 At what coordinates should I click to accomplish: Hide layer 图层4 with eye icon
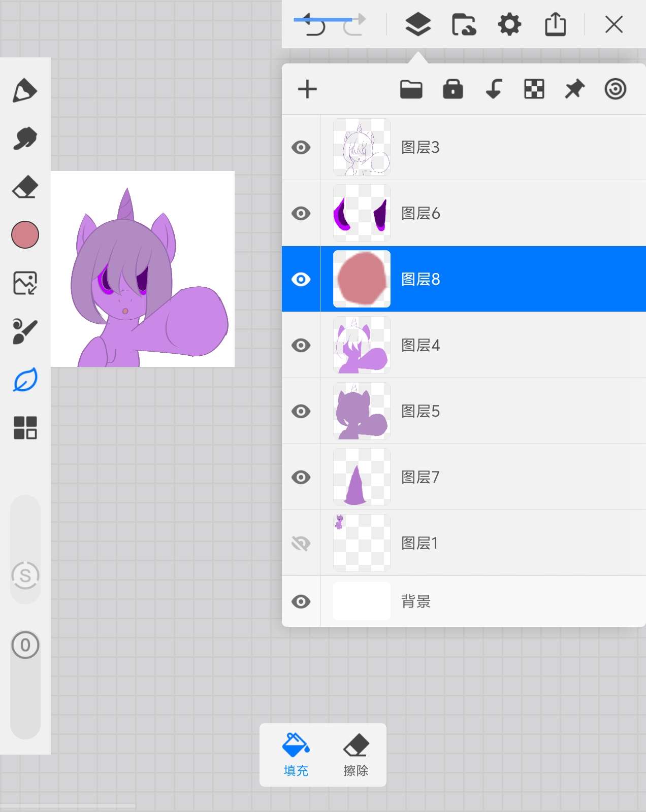(301, 345)
